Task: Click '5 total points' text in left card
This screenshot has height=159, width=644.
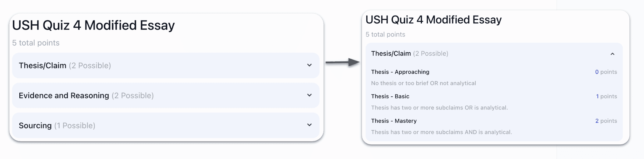Action: tap(36, 43)
